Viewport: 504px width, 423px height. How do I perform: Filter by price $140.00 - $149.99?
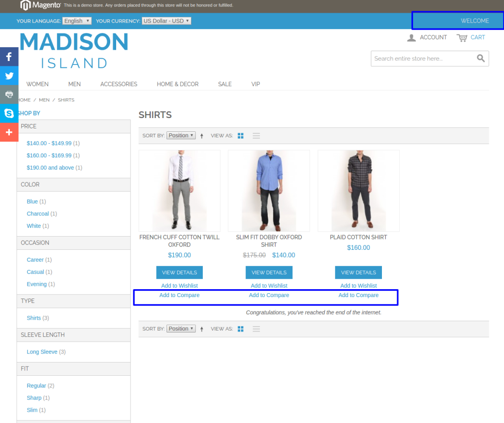(x=49, y=143)
